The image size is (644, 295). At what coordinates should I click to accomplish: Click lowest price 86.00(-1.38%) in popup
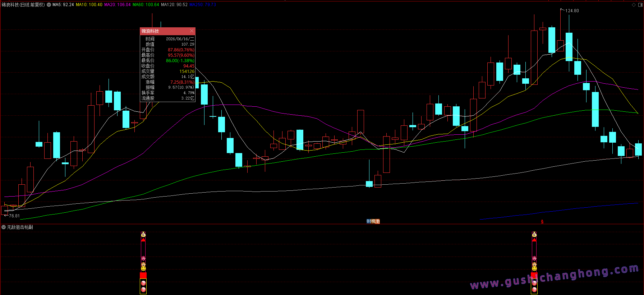pyautogui.click(x=180, y=60)
